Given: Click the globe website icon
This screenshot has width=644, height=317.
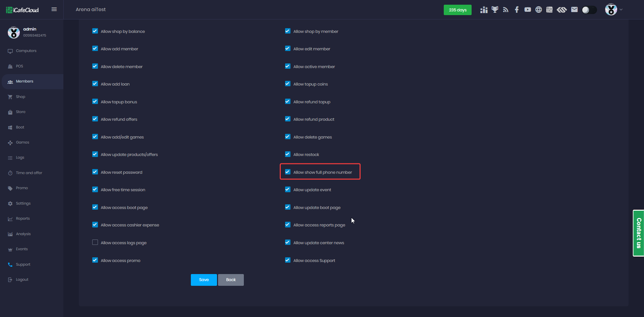Looking at the screenshot, I should 538,10.
